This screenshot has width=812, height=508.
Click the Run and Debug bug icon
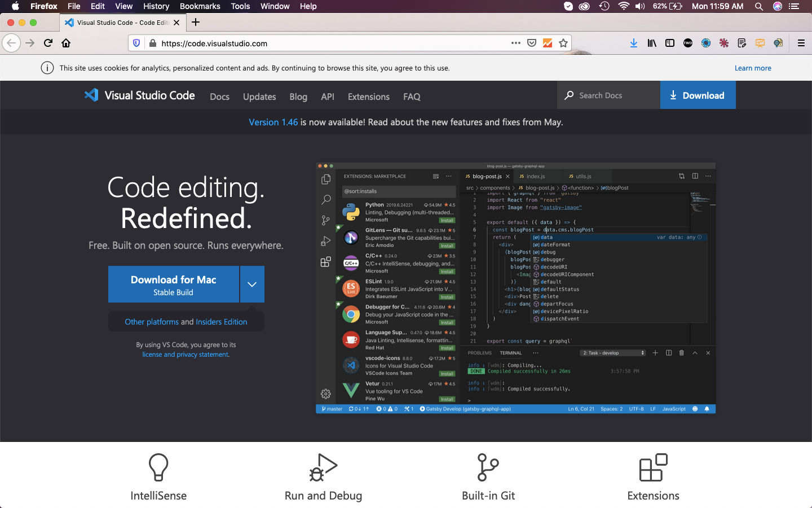(x=323, y=467)
